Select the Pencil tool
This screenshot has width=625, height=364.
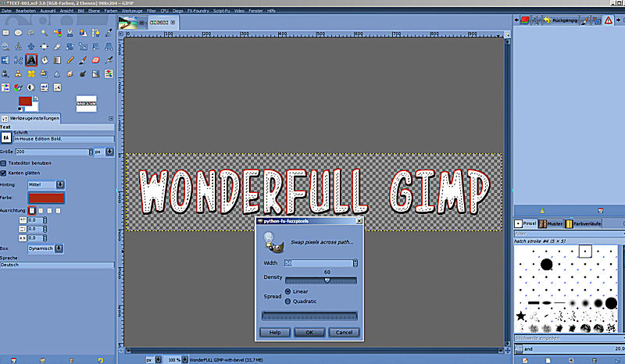[70, 60]
